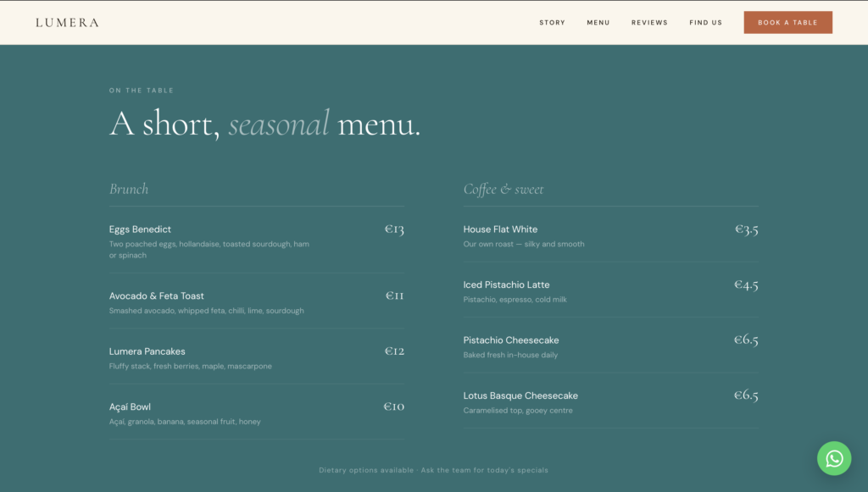The width and height of the screenshot is (868, 492).
Task: Jump to the Reviews nav link
Action: click(x=649, y=23)
